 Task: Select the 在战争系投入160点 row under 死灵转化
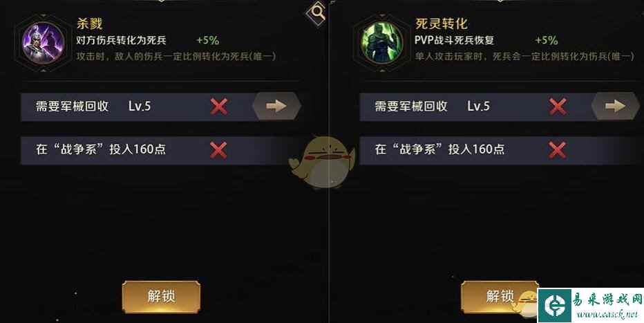coord(500,150)
